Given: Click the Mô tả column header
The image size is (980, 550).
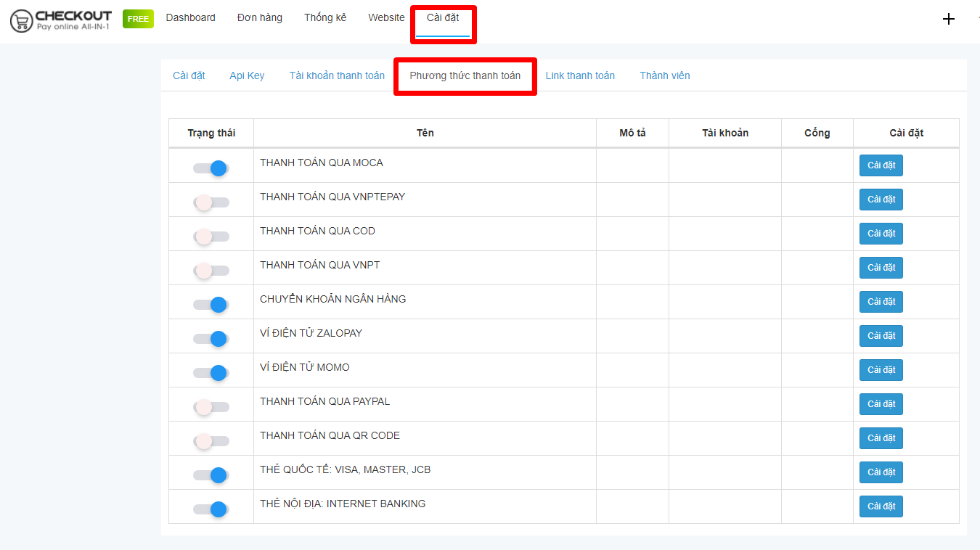Looking at the screenshot, I should pos(632,133).
